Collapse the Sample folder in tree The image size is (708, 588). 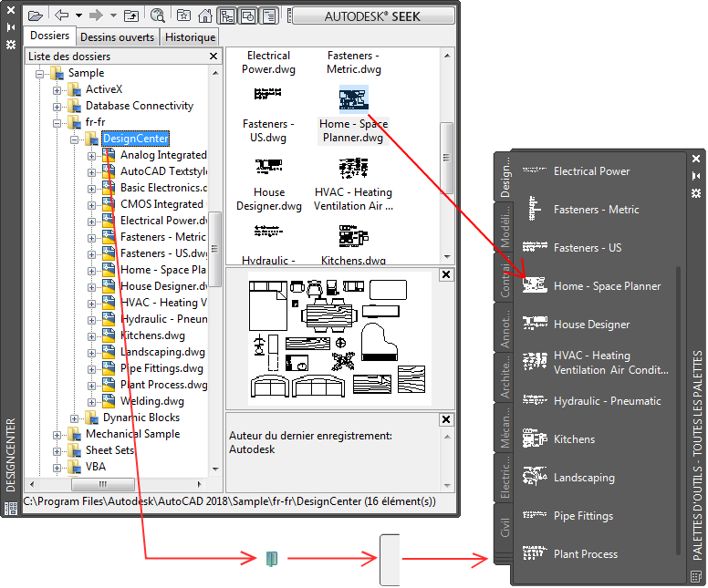40,73
